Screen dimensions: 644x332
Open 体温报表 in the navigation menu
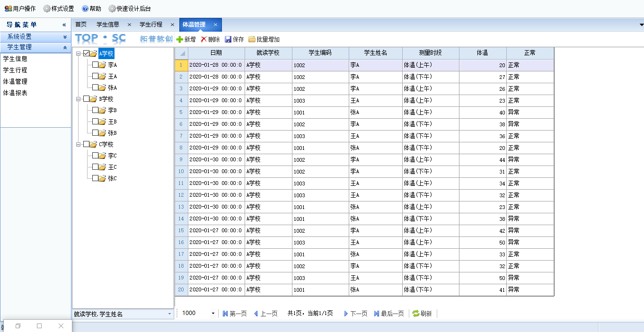(x=15, y=93)
